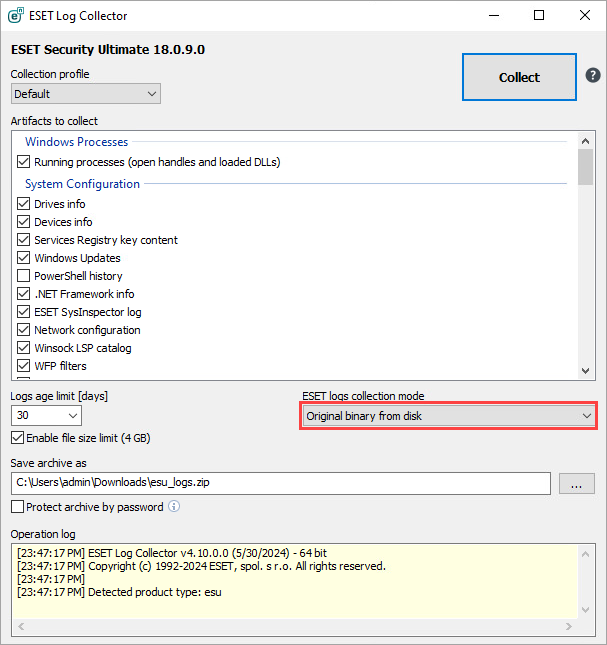This screenshot has height=645, width=607.
Task: Toggle Windows Updates checkbox
Action: click(23, 258)
